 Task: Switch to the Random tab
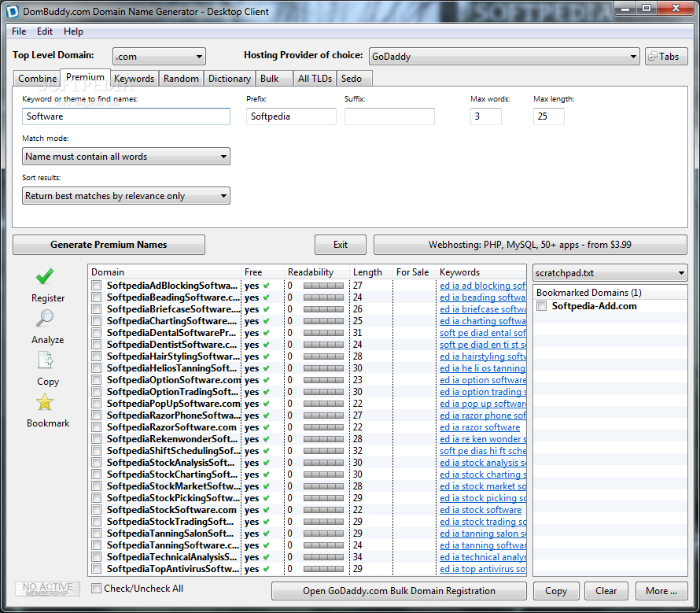[x=181, y=79]
